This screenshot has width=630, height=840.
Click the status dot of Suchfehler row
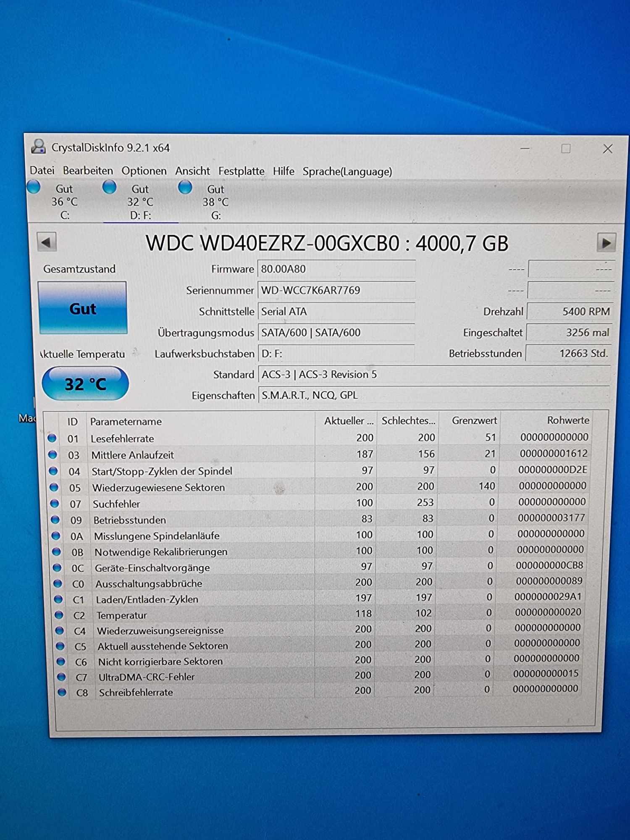[x=55, y=503]
